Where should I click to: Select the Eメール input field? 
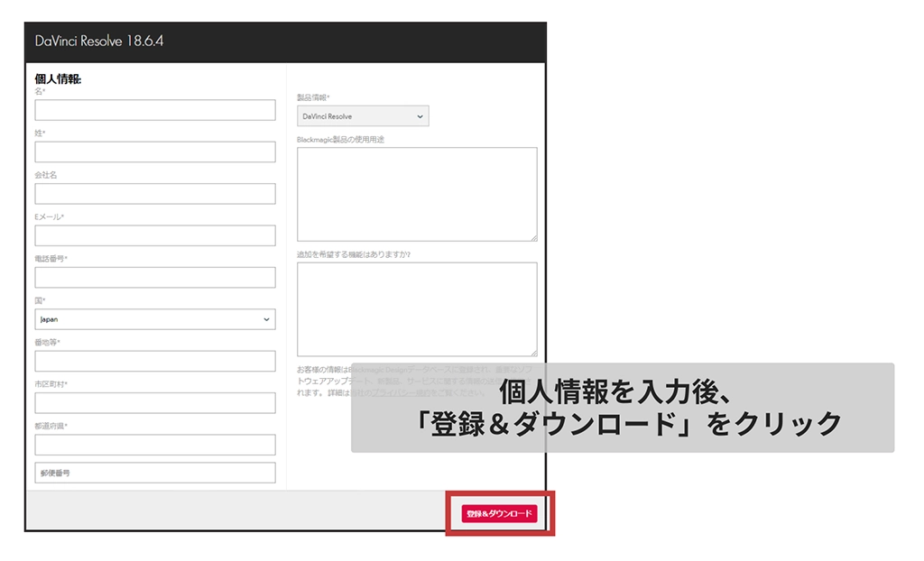[155, 235]
